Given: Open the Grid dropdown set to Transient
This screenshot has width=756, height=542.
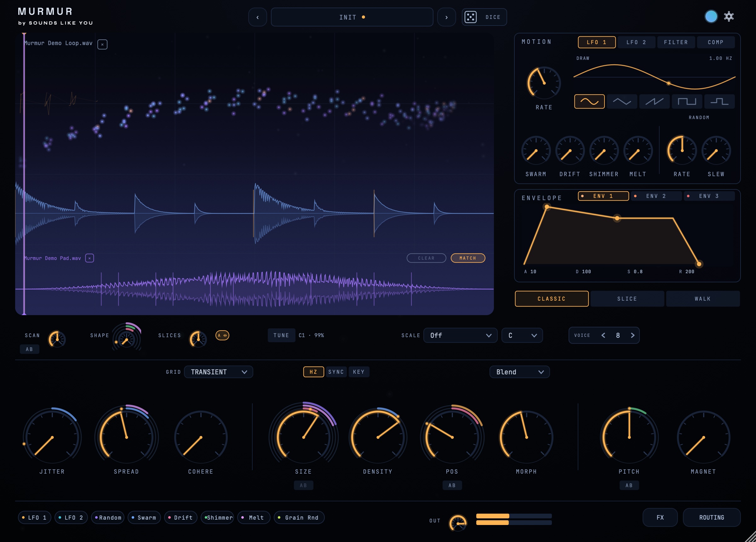Looking at the screenshot, I should pyautogui.click(x=218, y=372).
